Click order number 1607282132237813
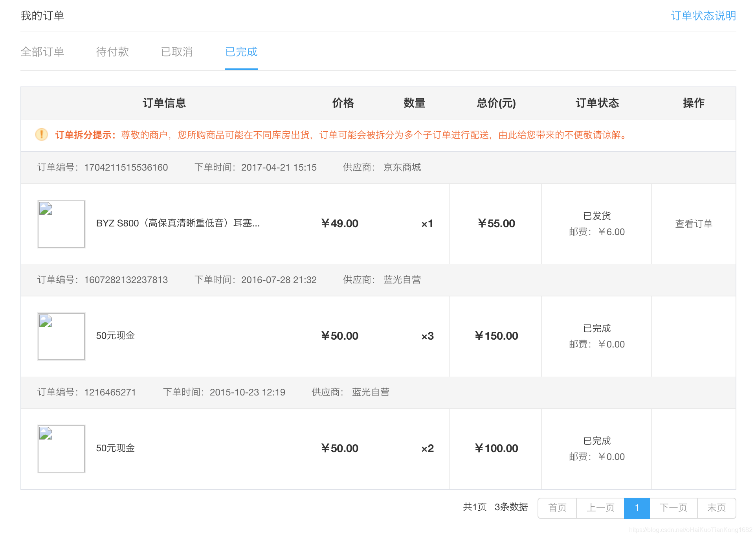The image size is (756, 537). (x=126, y=280)
